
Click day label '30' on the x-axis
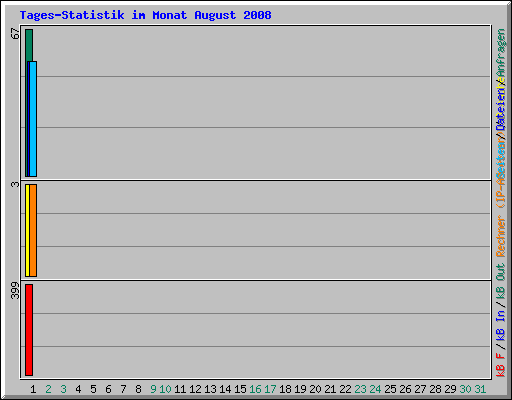coord(465,389)
